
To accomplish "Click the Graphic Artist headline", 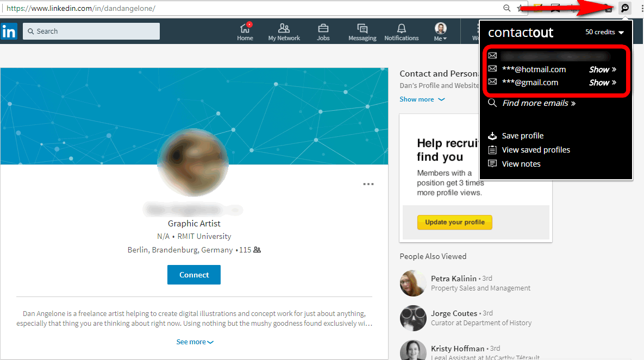I will point(194,223).
